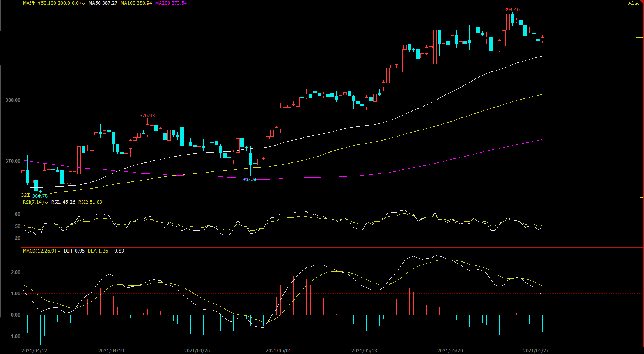This screenshot has width=644, height=354.
Task: Click the 380.00 price axis label
Action: (x=13, y=100)
